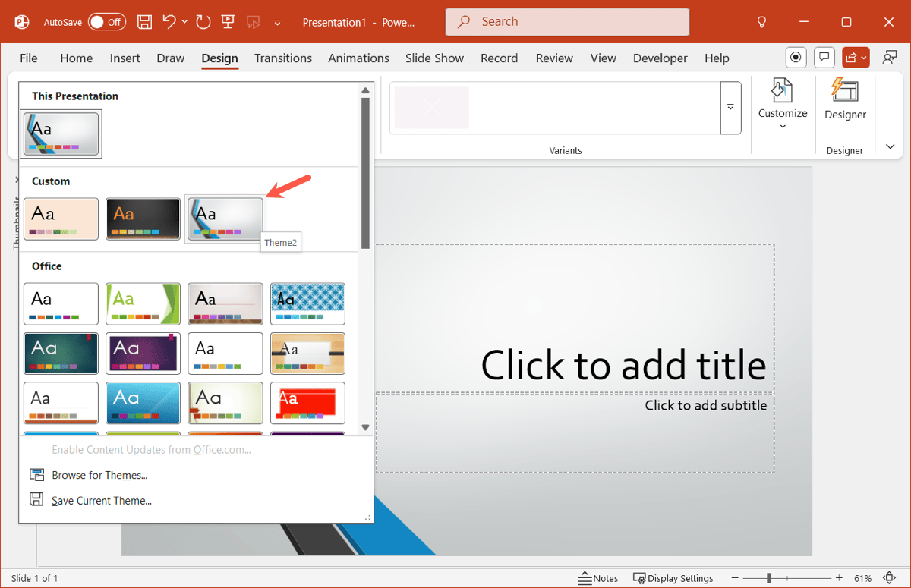Select the dark custom theme with orange Aa
911x588 pixels.
tap(143, 219)
